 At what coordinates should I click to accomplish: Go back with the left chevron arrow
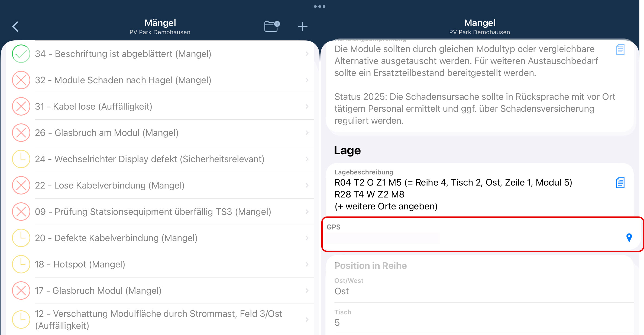(x=15, y=27)
